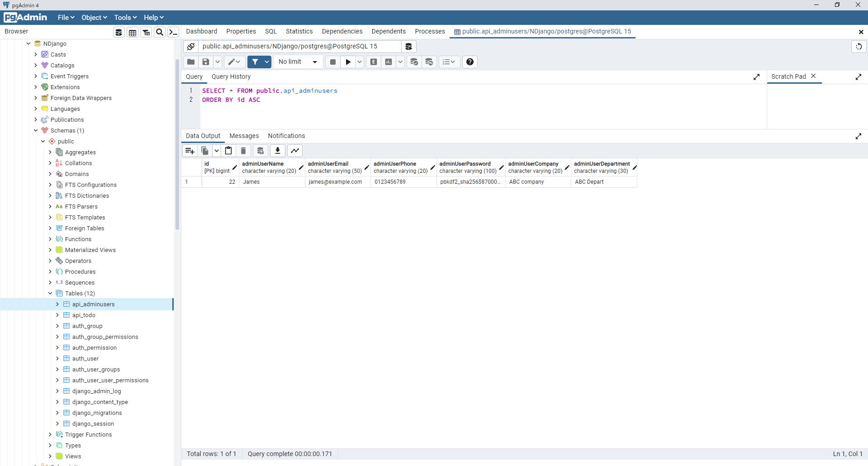Viewport: 868px width, 466px height.
Task: Click the Explain query icon
Action: [374, 62]
